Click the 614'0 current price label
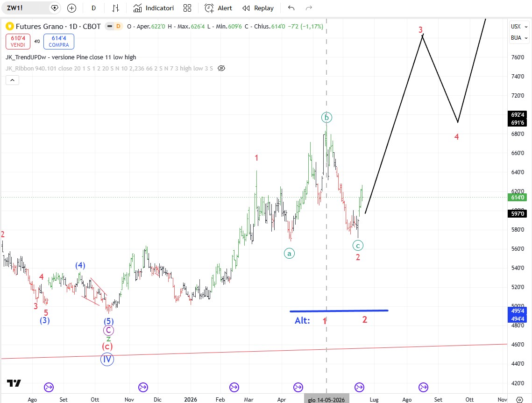Screen dimensions: 532x403 (518, 198)
